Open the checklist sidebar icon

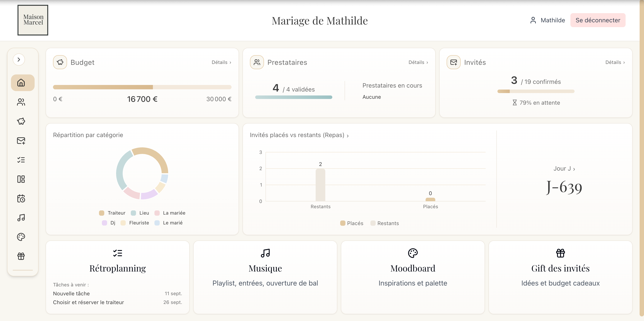(x=21, y=160)
